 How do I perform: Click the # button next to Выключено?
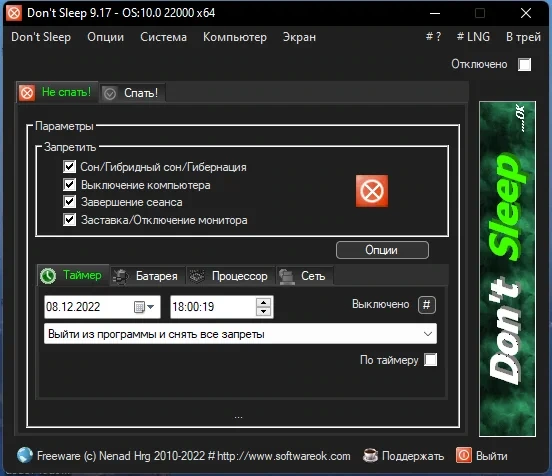pos(427,305)
